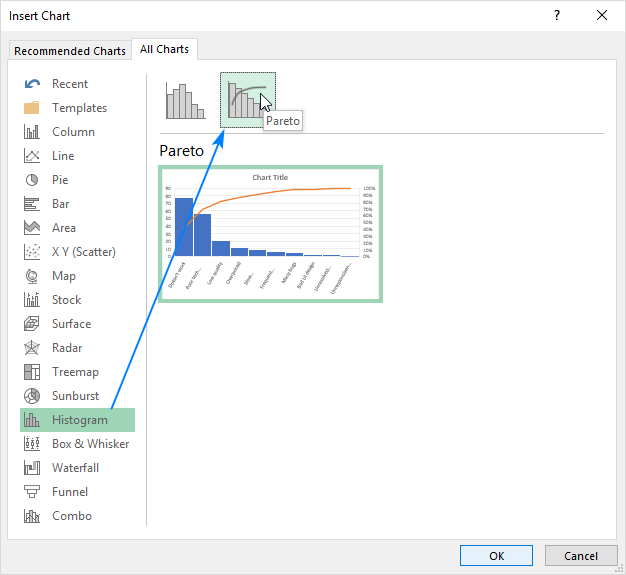
Task: Click the Recent label
Action: (x=70, y=84)
